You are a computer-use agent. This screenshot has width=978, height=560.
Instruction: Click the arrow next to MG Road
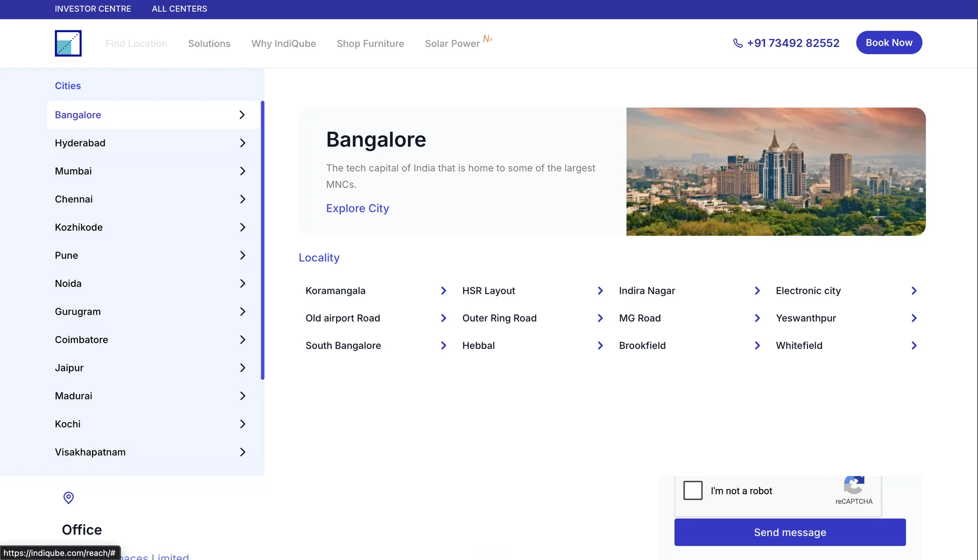pos(757,318)
